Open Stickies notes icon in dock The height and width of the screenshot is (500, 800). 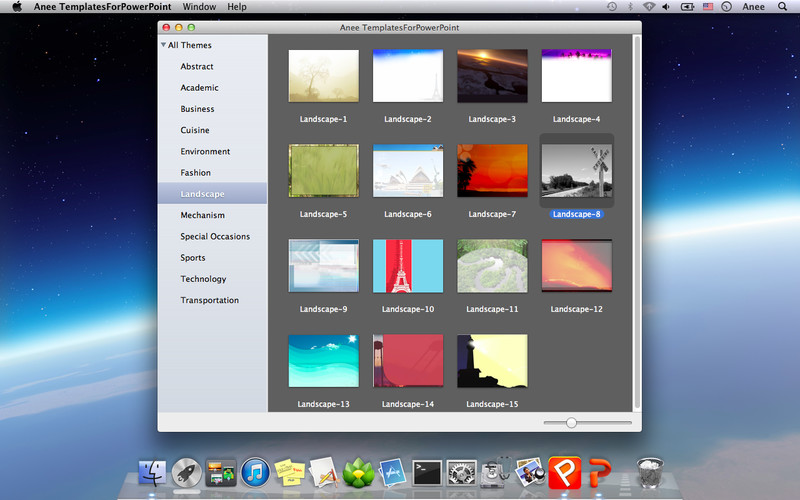[289, 473]
